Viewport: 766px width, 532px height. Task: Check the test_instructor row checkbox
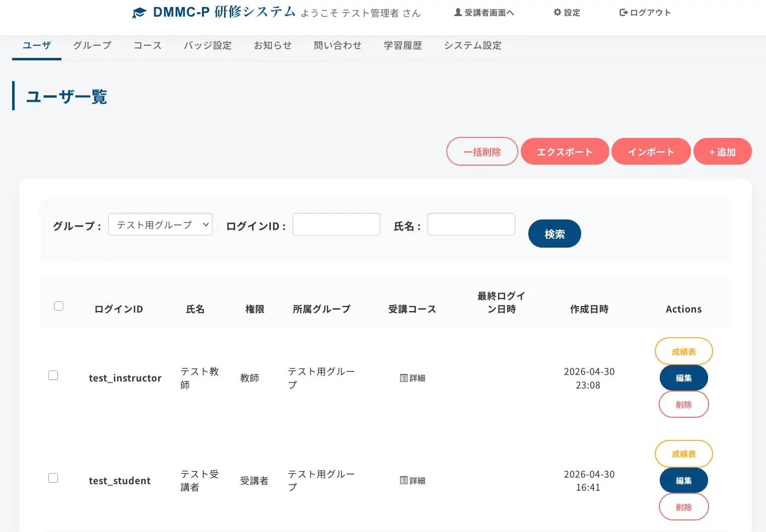coord(53,375)
